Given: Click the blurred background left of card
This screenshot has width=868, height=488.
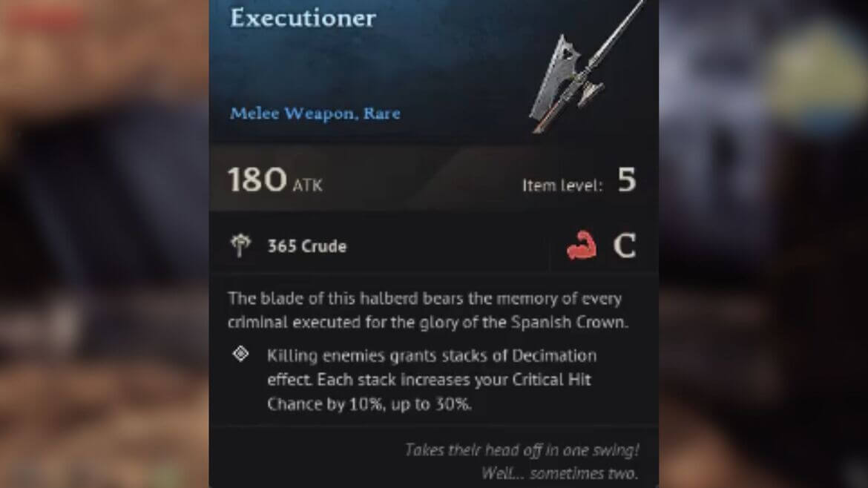Looking at the screenshot, I should [104, 244].
